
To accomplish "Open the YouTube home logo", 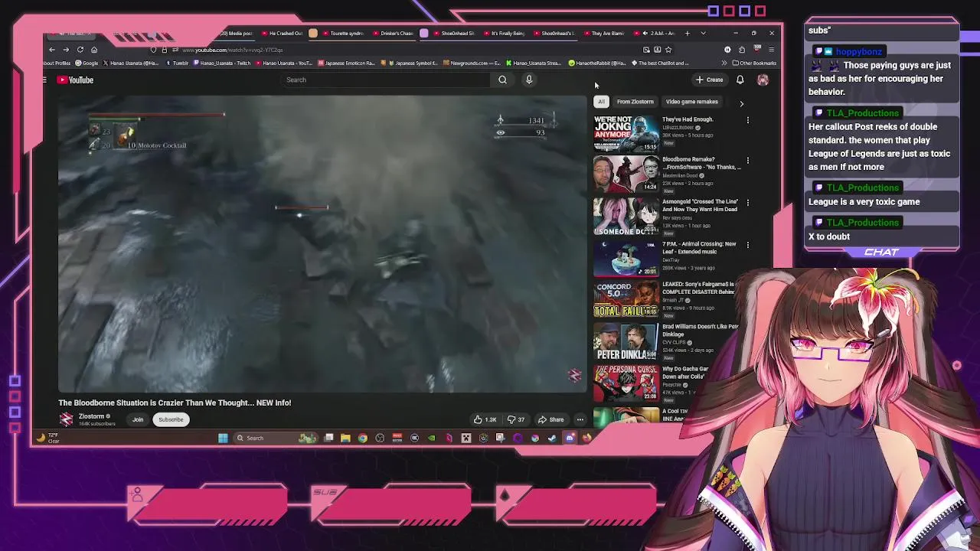I will (75, 80).
